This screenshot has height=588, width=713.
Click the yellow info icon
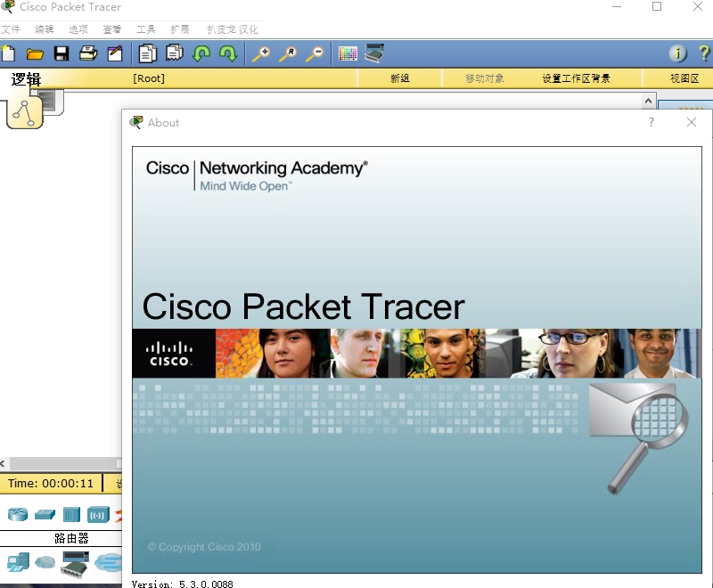pos(677,53)
